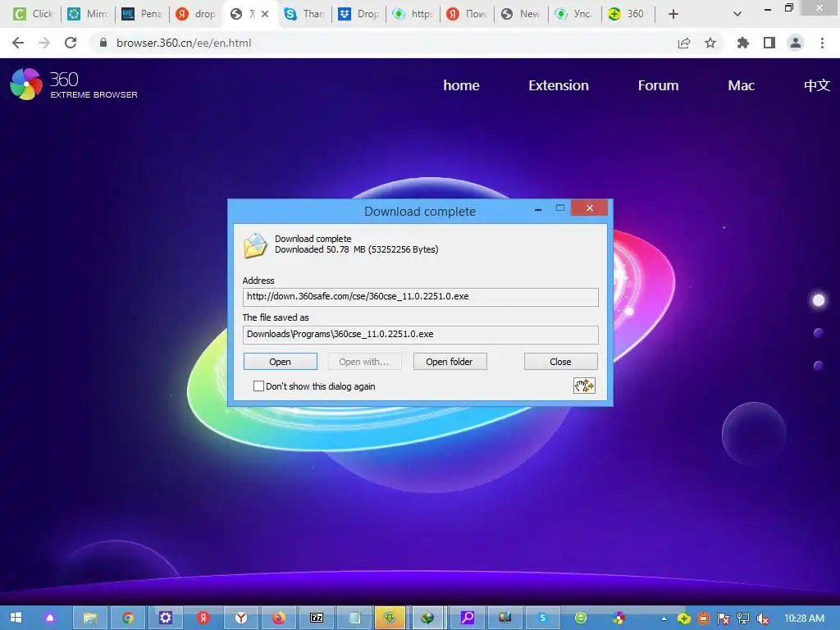Viewport: 840px width, 630px height.
Task: Click the 10:28 AM clock
Action: 804,619
